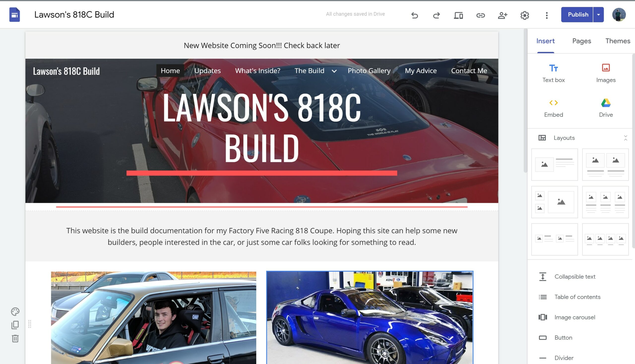635x364 pixels.
Task: Collapse the Layouts panel expander
Action: point(627,138)
